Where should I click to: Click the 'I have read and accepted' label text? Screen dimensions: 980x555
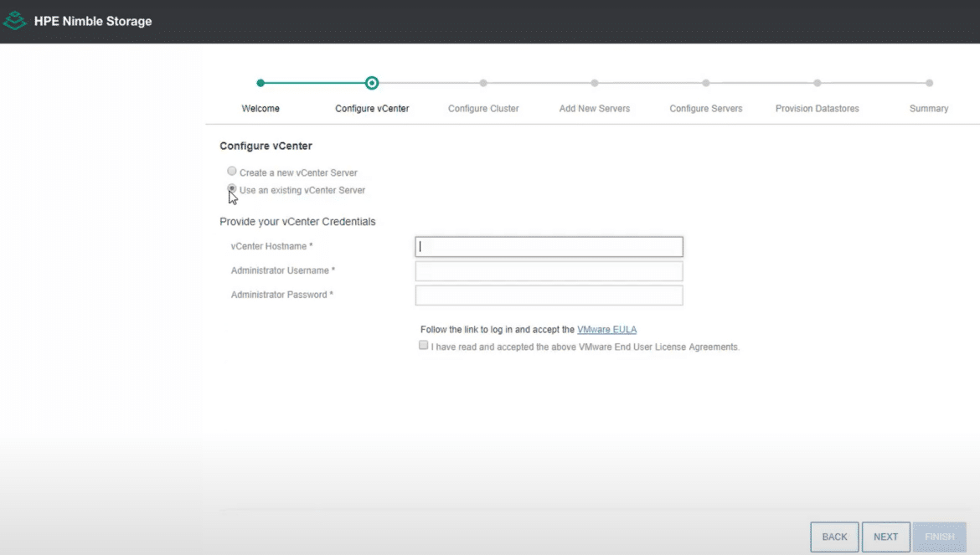coord(585,347)
